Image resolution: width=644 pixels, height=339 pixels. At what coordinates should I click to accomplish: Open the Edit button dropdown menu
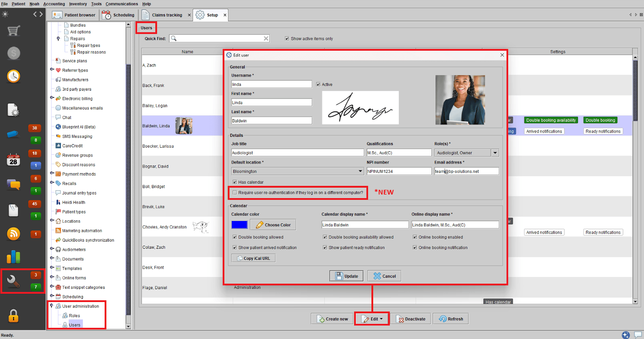372,319
